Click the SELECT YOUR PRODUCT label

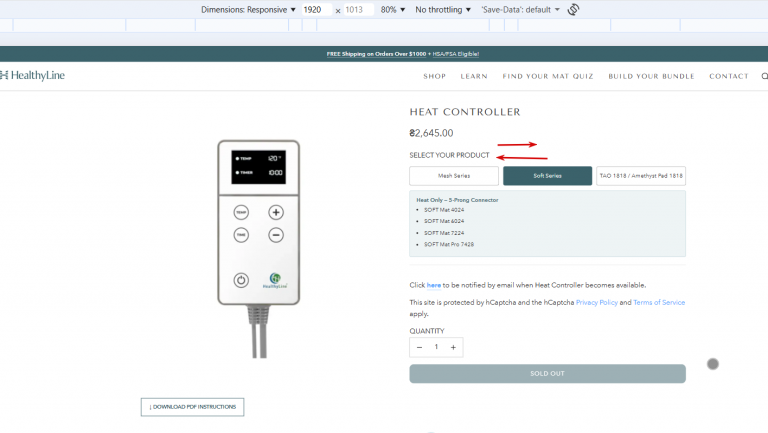click(x=449, y=155)
